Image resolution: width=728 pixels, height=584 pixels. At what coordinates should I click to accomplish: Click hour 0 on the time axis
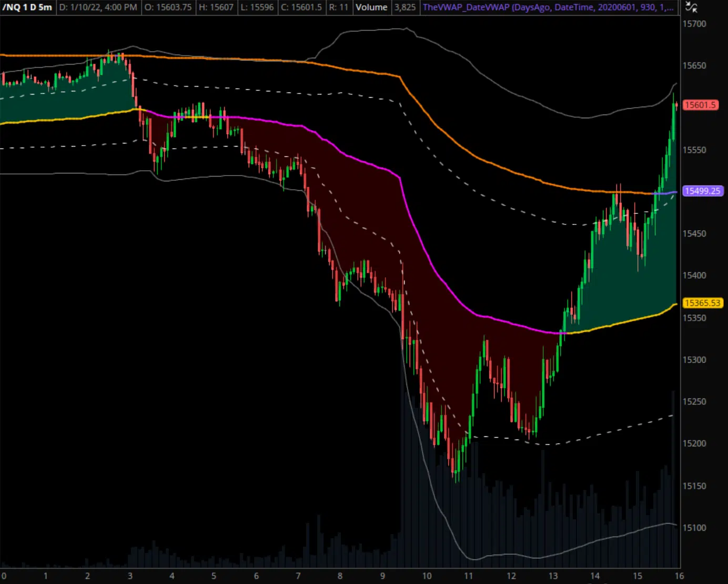[4, 576]
